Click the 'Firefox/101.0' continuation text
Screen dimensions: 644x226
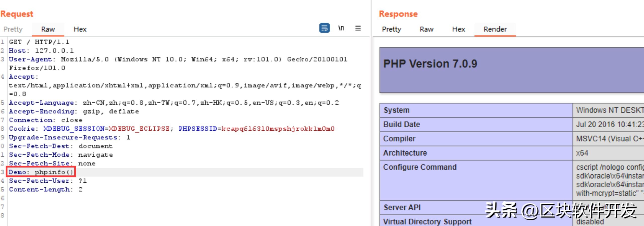37,68
